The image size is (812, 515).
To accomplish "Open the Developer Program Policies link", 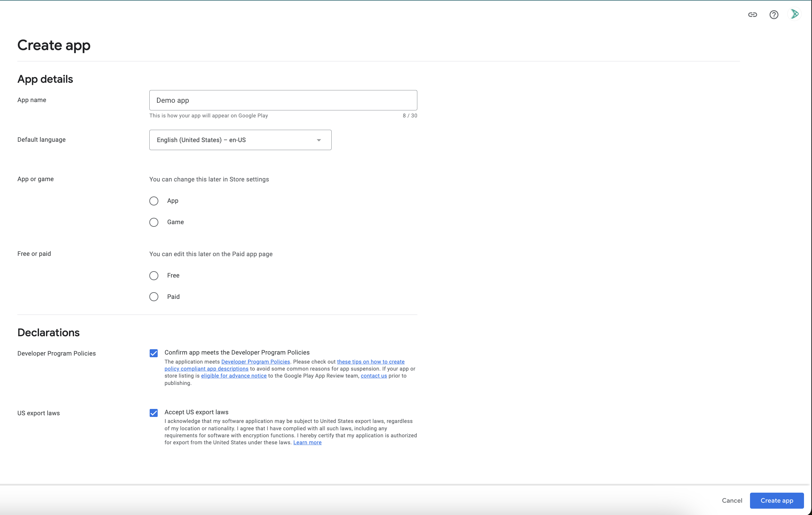I will (x=255, y=362).
